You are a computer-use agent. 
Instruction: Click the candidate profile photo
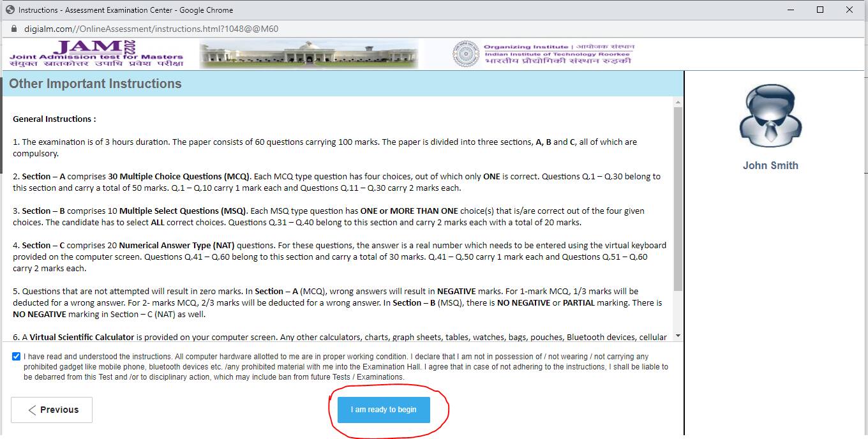[770, 115]
